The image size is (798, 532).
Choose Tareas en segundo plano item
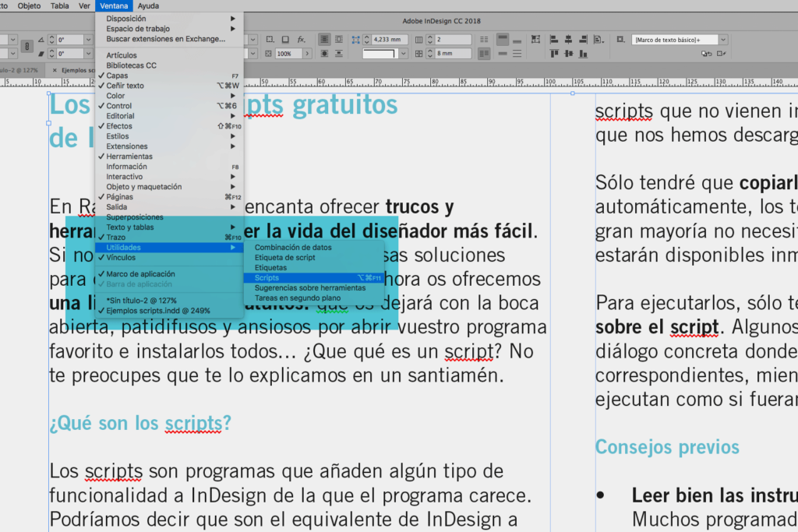click(313, 298)
